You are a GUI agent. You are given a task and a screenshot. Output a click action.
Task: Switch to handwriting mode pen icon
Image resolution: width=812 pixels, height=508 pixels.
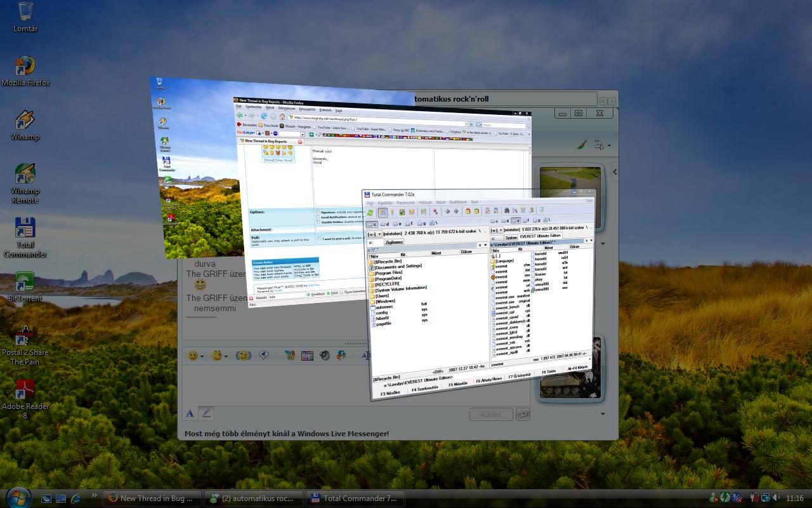206,413
